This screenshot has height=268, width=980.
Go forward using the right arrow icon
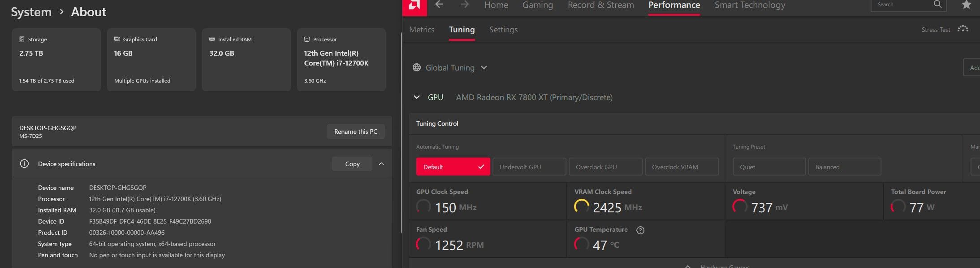[465, 4]
